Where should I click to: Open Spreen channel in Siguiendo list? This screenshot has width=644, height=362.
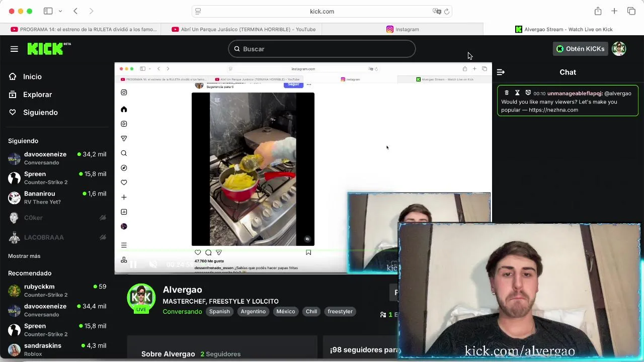57,178
